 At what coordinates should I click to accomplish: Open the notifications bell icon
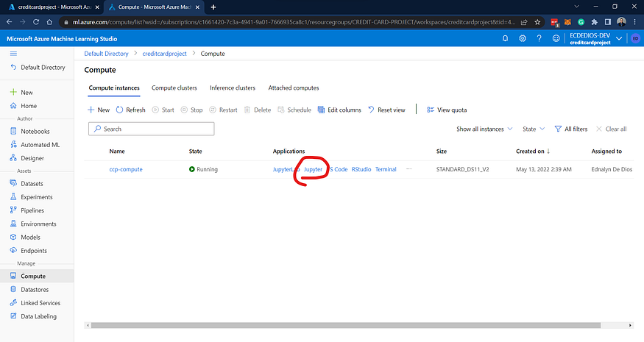505,38
